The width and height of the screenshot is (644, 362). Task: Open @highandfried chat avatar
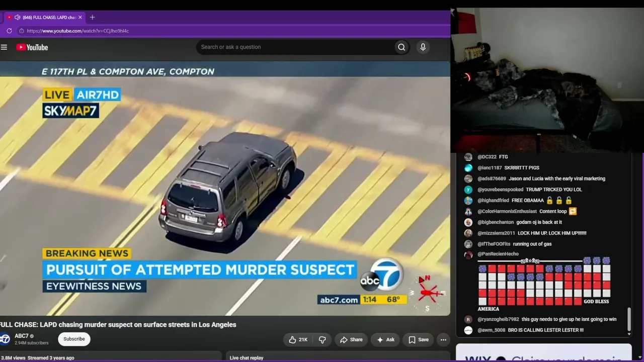468,201
